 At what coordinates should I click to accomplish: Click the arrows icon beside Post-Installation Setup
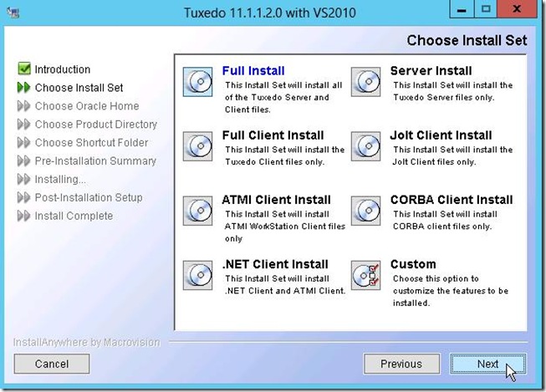coord(23,197)
